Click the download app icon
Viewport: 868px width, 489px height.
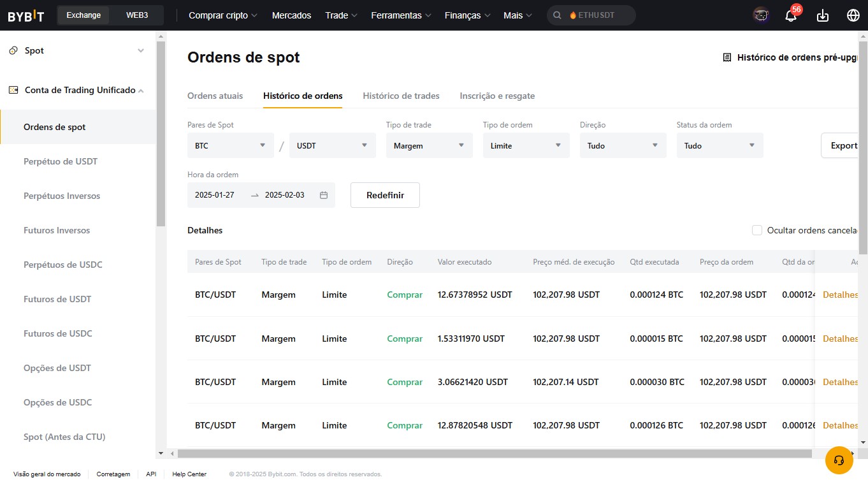(822, 15)
